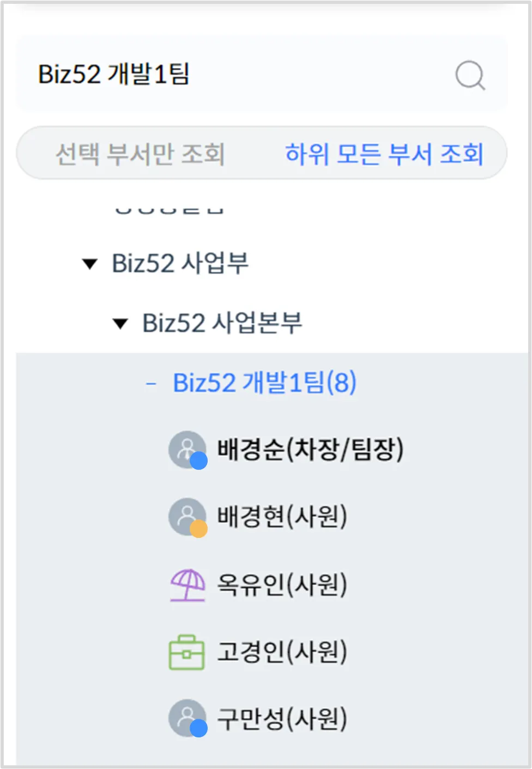Open Biz52 사업부 department label
Image resolution: width=532 pixels, height=769 pixels.
180,263
